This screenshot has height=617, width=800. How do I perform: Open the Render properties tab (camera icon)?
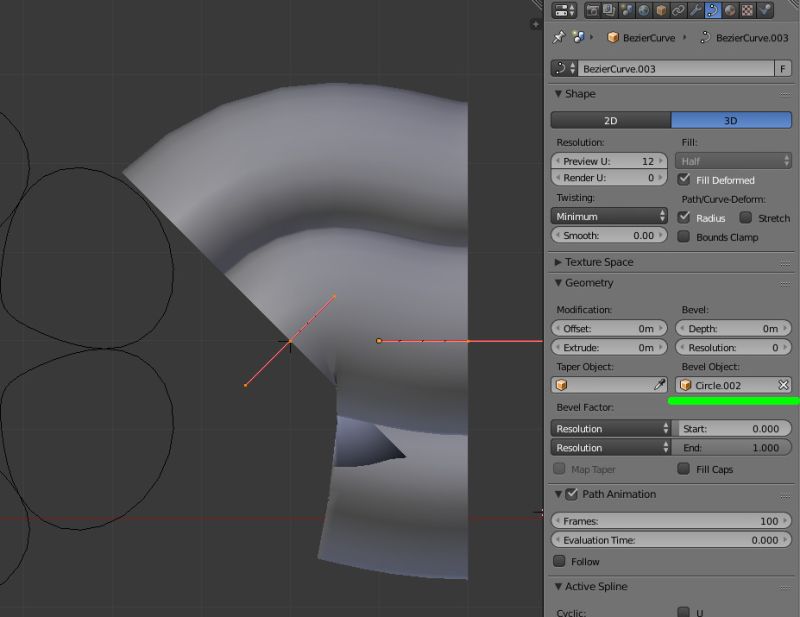coord(592,11)
